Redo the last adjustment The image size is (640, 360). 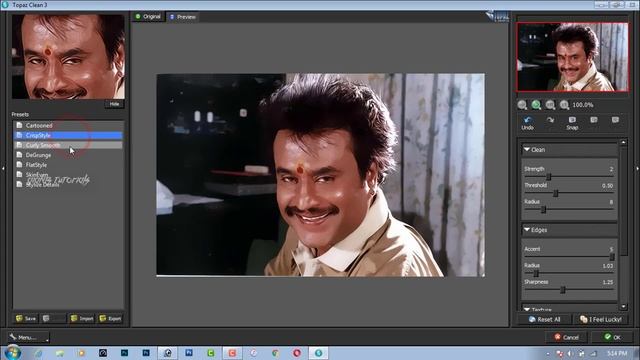550,120
